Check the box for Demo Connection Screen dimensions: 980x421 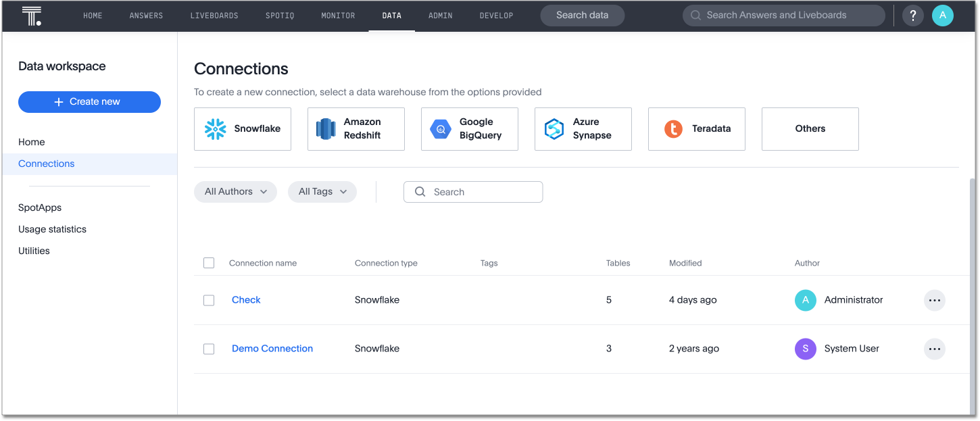(x=209, y=349)
